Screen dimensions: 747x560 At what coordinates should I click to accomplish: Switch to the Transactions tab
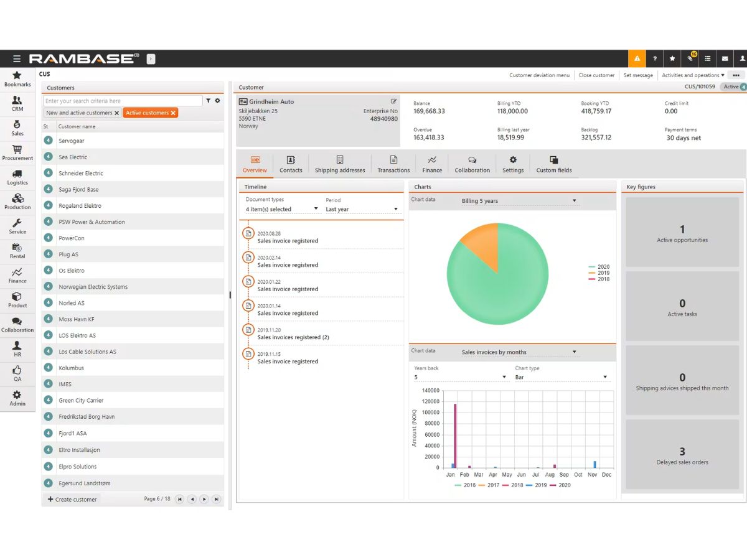pos(393,165)
